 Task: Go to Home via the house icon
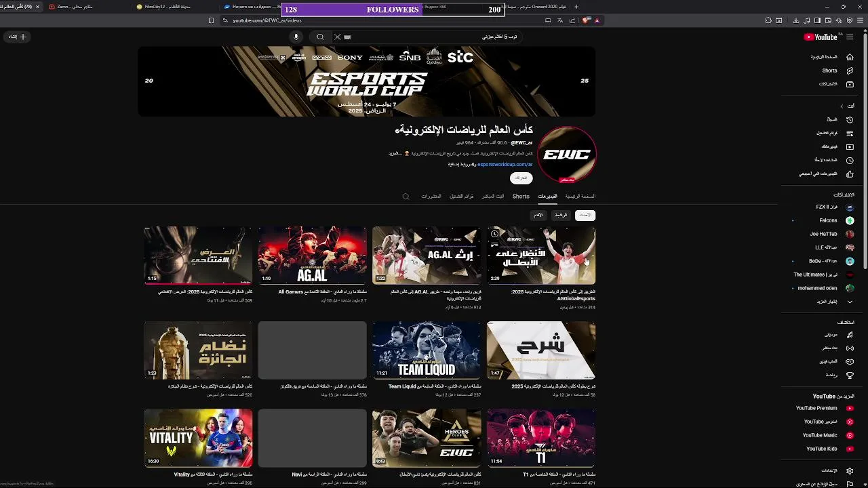[850, 57]
